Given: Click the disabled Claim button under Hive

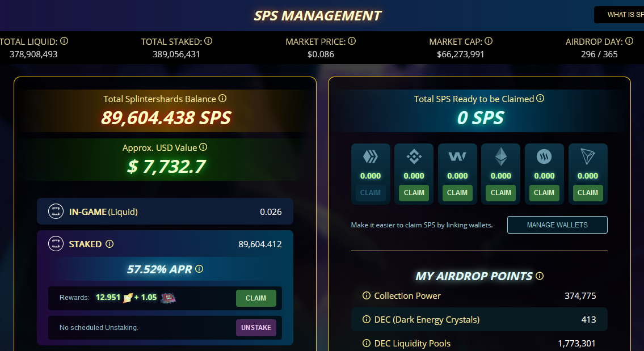Looking at the screenshot, I should [x=371, y=193].
